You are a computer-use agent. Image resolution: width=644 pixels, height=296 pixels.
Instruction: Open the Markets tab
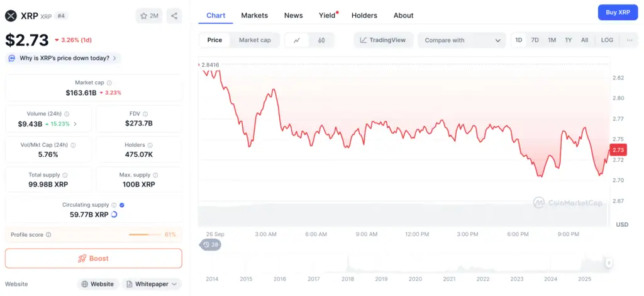pos(254,16)
